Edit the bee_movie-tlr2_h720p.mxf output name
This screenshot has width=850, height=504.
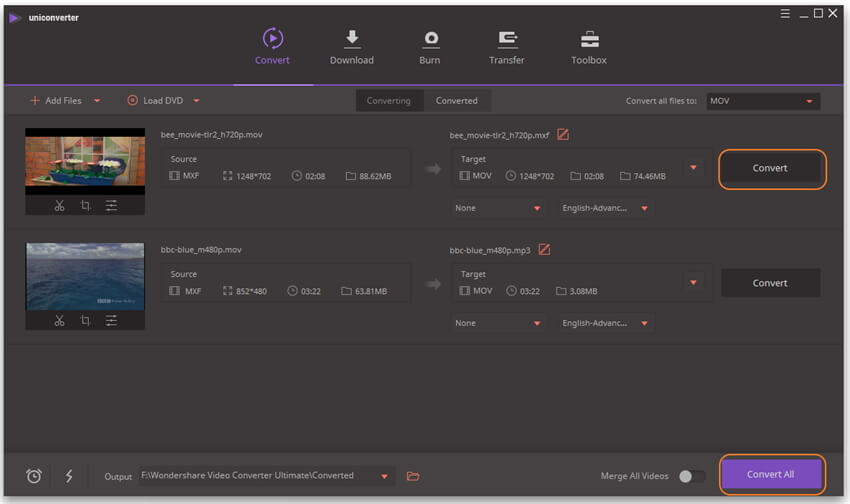point(563,134)
